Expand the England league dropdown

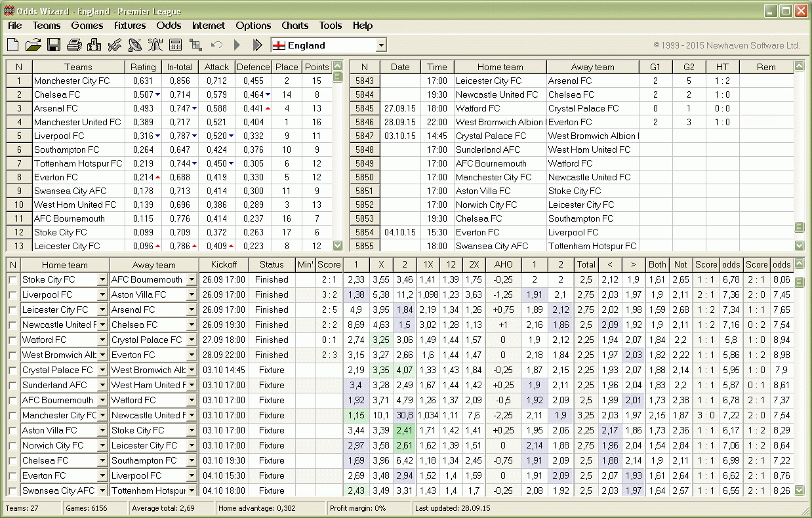pos(381,45)
